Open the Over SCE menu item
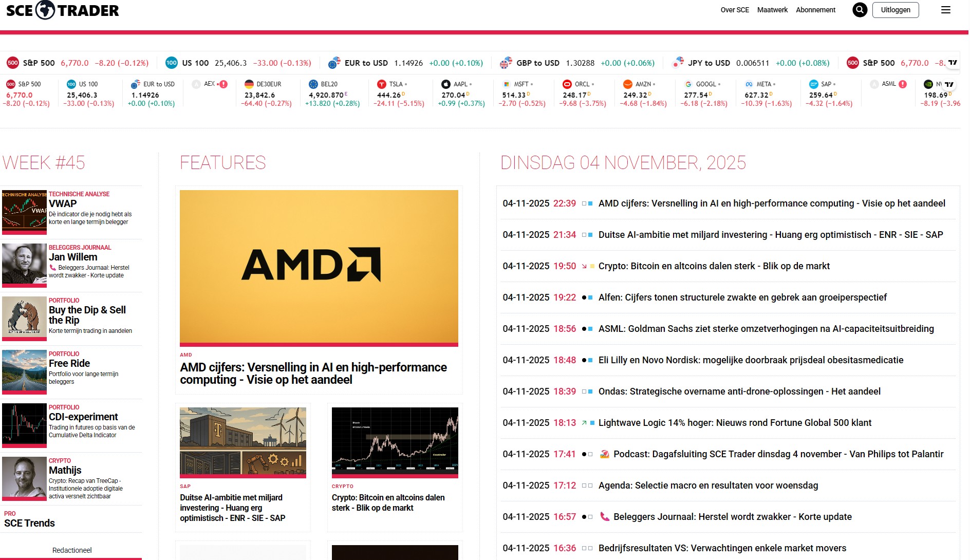970x560 pixels. click(734, 10)
